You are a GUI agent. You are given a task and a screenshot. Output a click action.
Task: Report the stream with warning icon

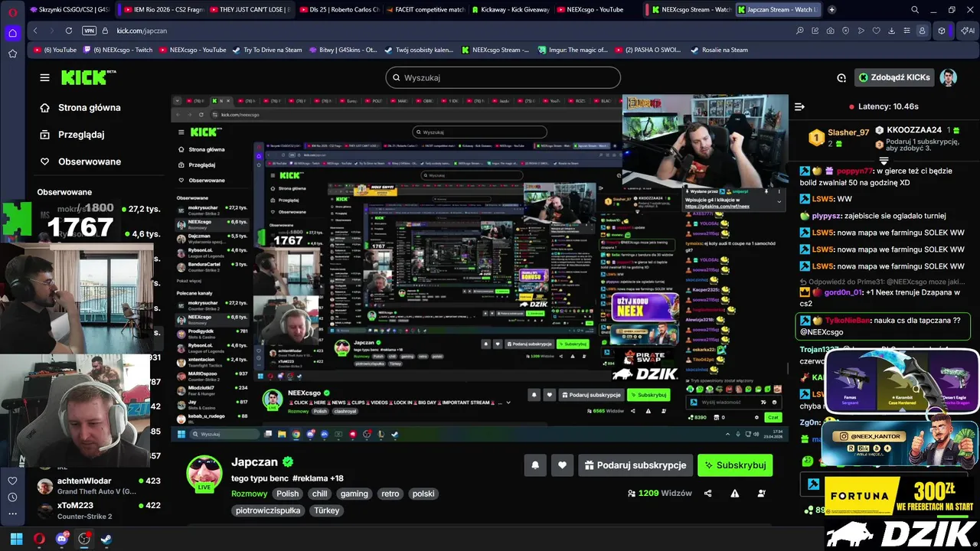735,494
